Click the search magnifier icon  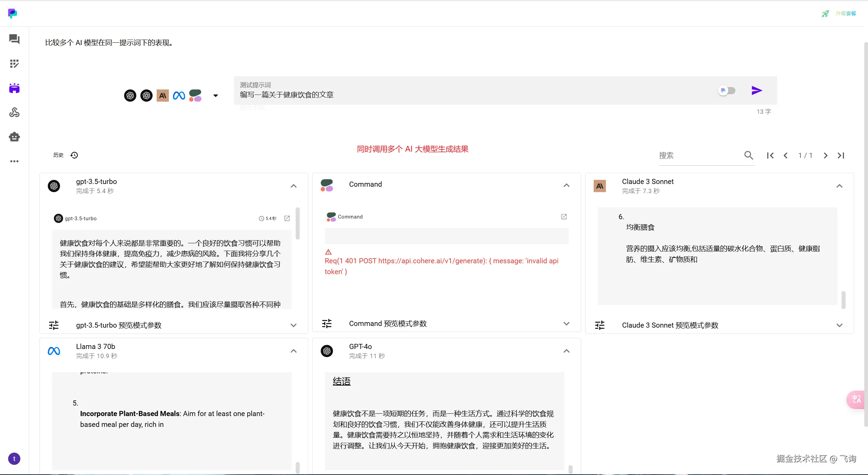click(749, 156)
